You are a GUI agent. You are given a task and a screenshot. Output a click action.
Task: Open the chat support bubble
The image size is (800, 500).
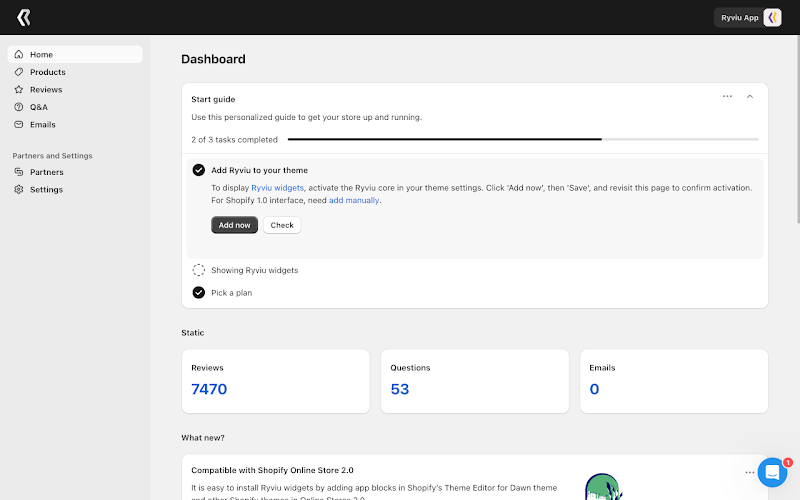point(772,472)
